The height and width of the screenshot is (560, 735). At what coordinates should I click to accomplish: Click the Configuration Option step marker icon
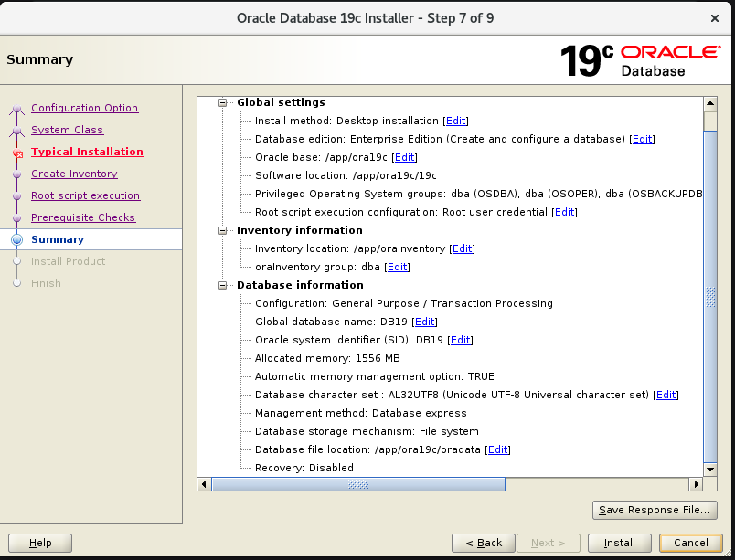click(x=16, y=109)
